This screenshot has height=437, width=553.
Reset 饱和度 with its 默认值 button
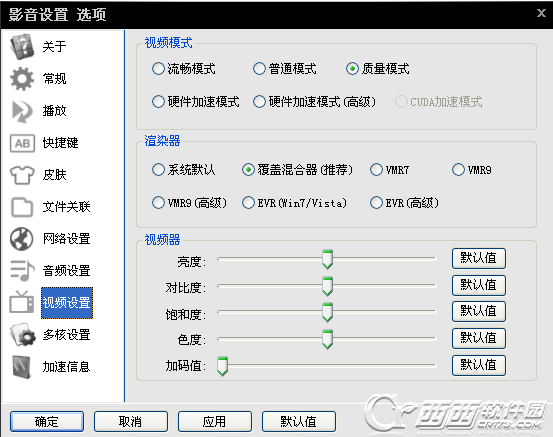click(x=479, y=311)
